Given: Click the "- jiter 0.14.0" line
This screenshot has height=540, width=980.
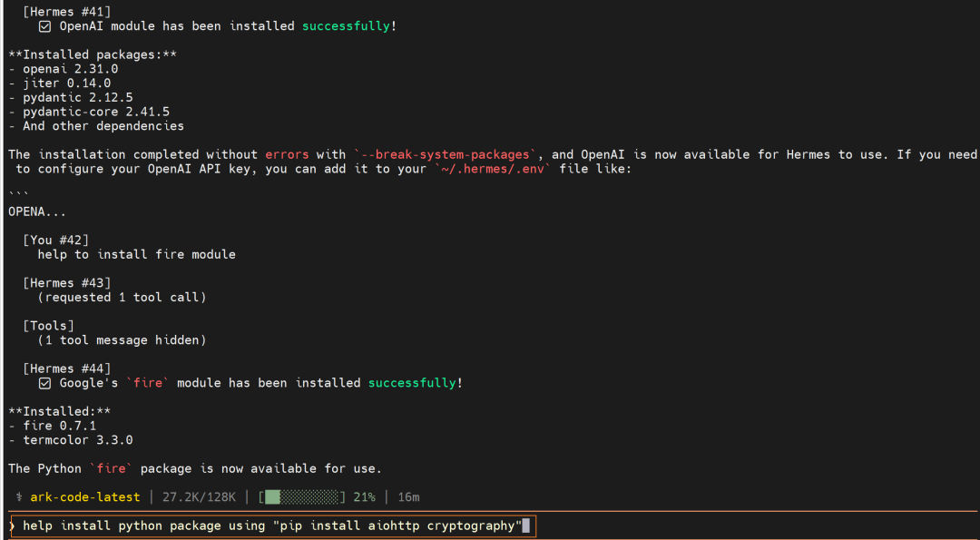Looking at the screenshot, I should [x=59, y=83].
